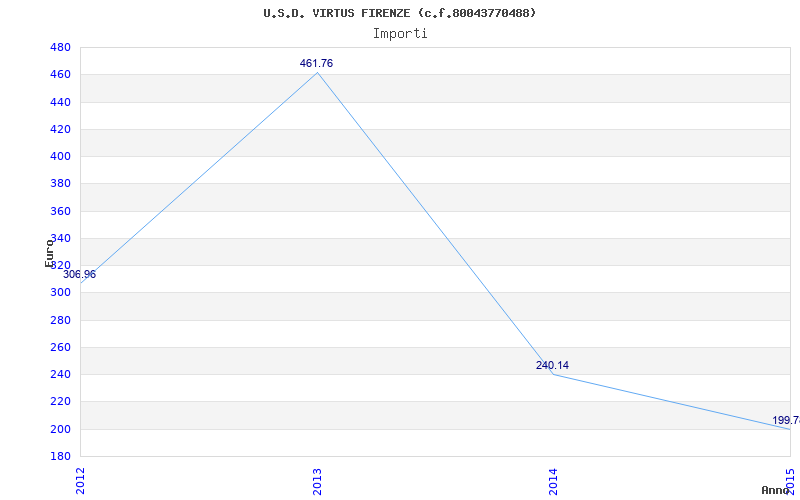This screenshot has width=800, height=500.
Task: Click the 240.14 data point label
Action: point(552,365)
